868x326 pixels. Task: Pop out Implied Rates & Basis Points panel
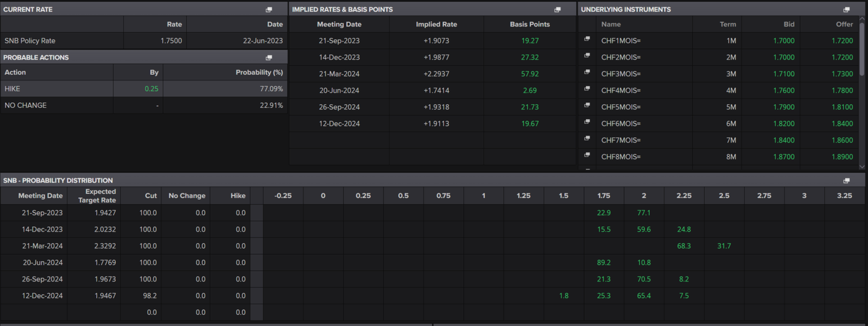(x=557, y=10)
